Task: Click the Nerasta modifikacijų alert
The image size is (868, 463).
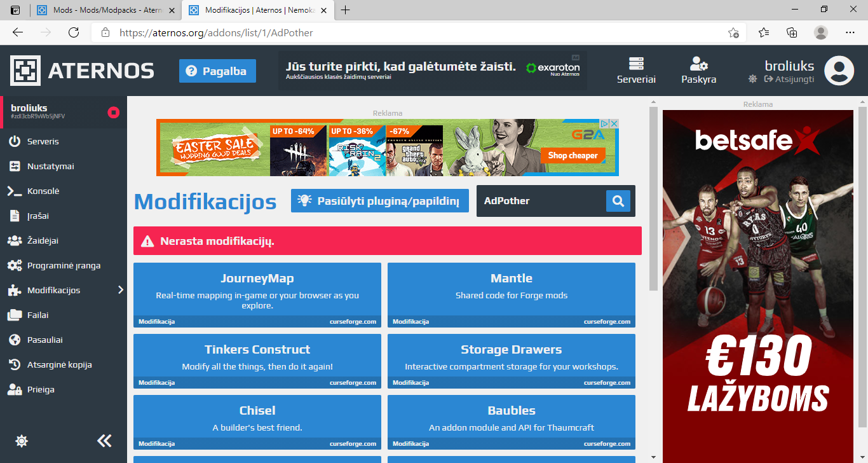Action: (388, 241)
